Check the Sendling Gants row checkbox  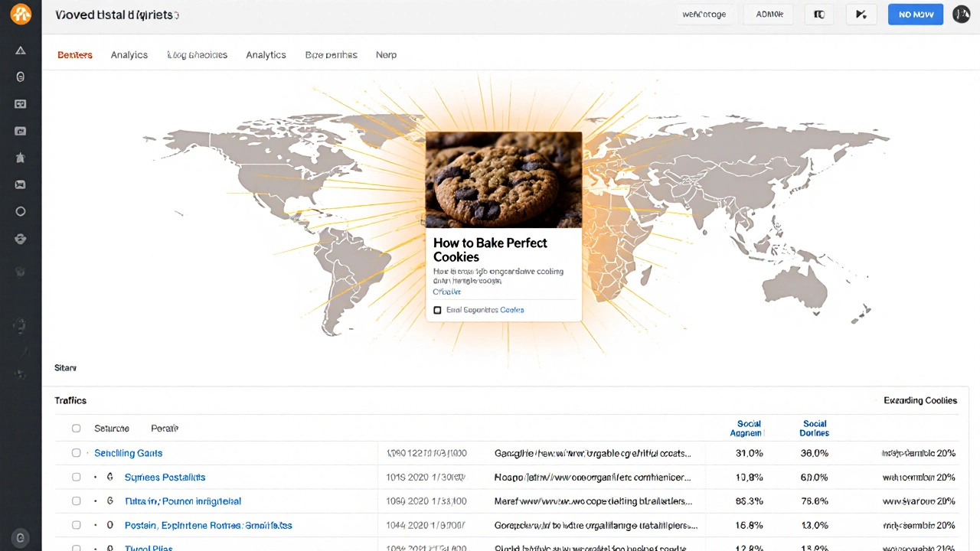coord(76,452)
